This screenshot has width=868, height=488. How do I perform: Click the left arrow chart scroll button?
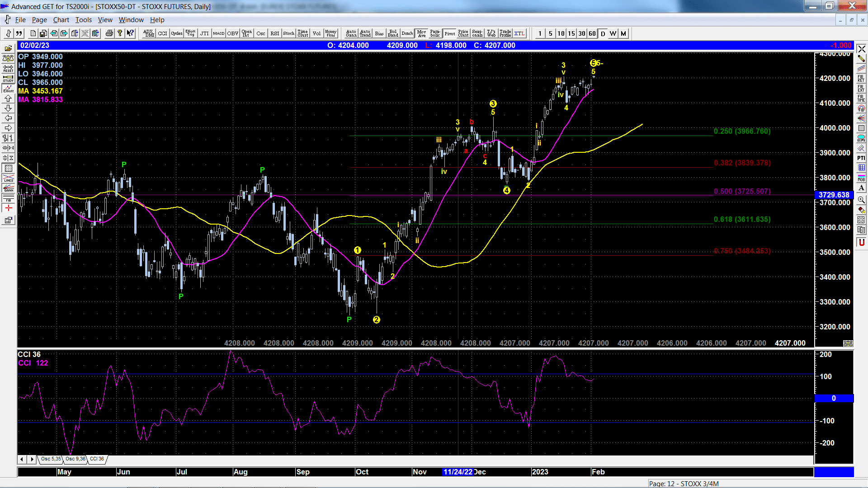8,118
